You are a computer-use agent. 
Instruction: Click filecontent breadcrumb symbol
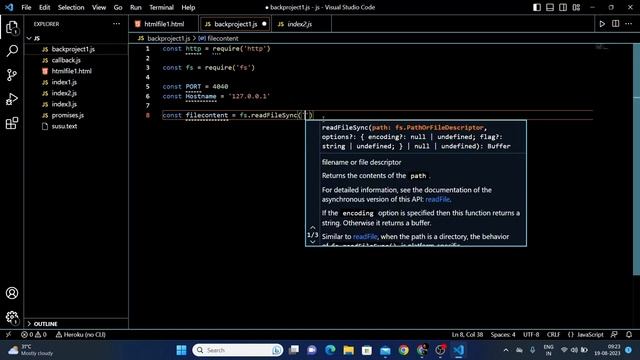222,38
